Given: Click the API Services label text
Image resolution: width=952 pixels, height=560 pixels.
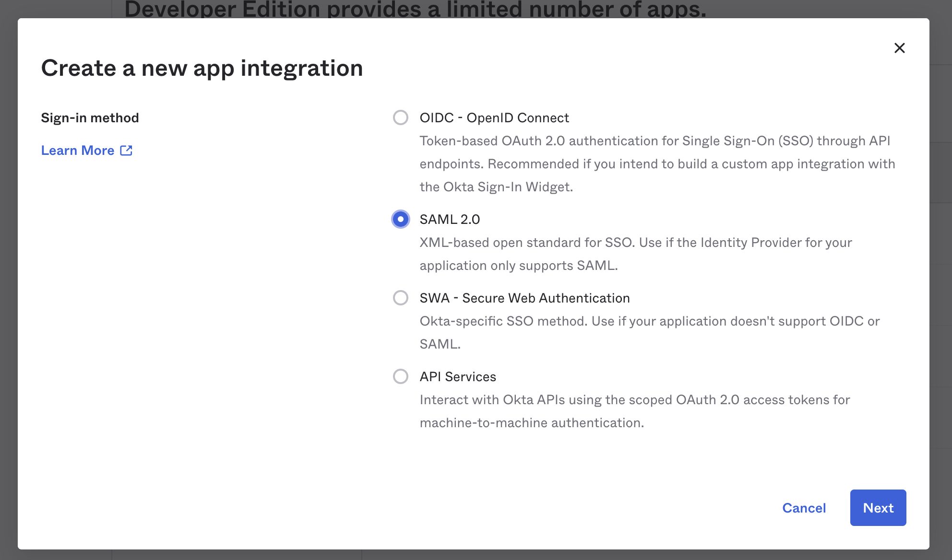Looking at the screenshot, I should pos(458,377).
